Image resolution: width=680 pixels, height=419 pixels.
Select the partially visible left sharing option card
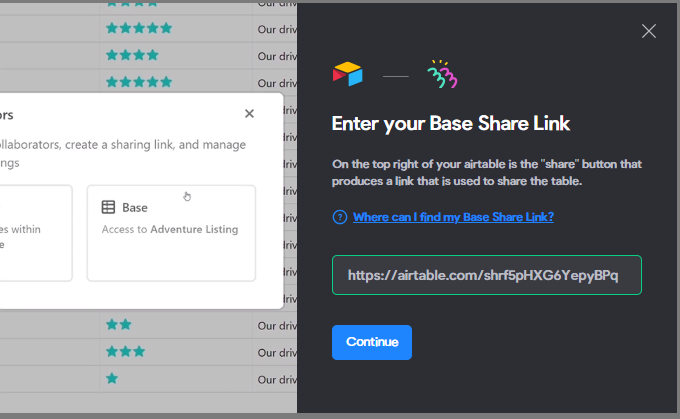click(x=36, y=233)
